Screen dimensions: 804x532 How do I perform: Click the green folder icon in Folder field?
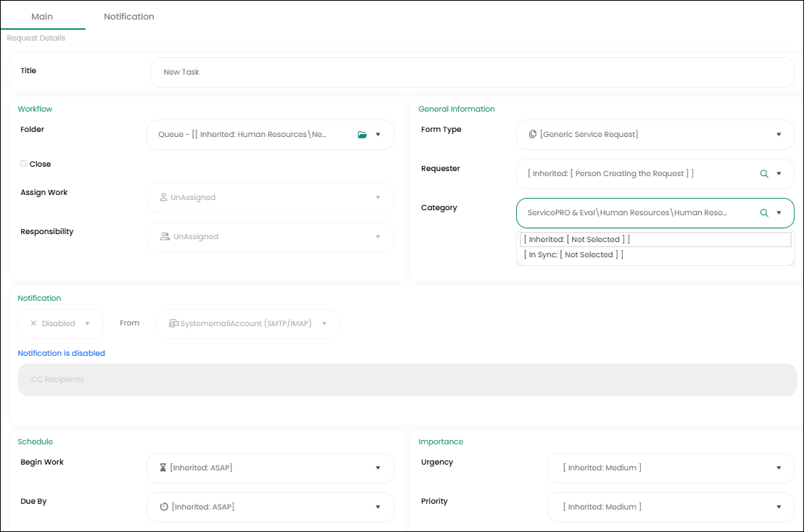coord(362,135)
